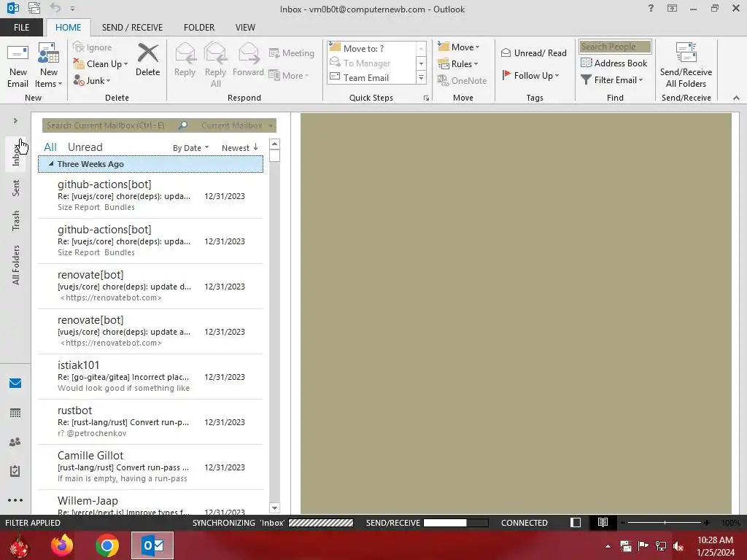Open the More respond dropdown
Screen dimensions: 747x560
288,75
